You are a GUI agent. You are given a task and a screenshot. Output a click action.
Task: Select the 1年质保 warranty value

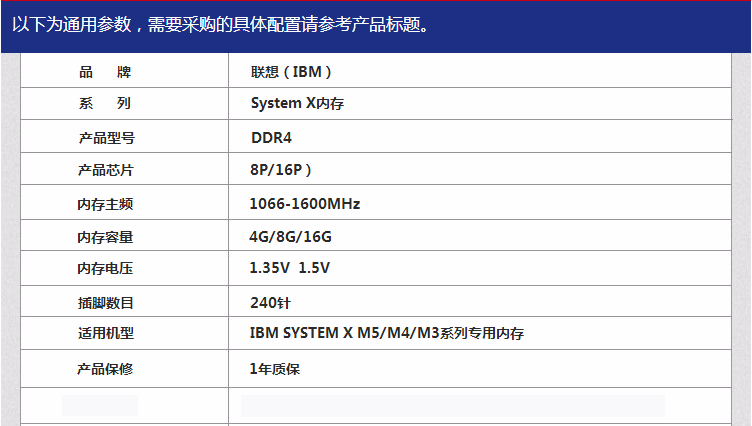click(274, 369)
